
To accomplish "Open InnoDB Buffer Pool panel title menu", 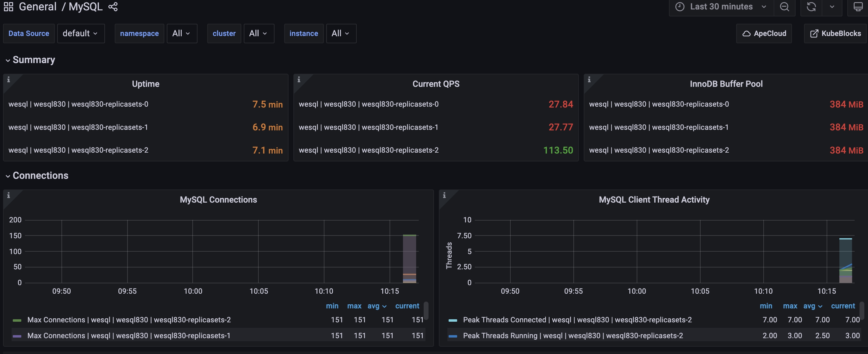I will tap(726, 84).
